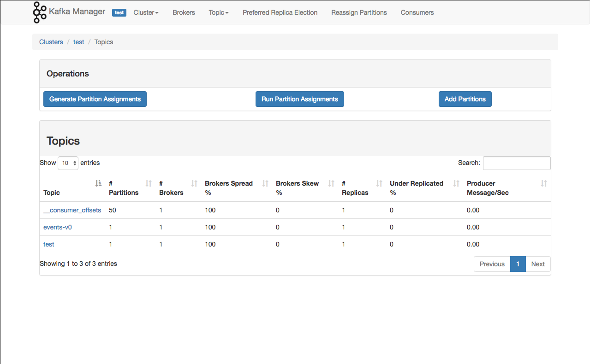Open Preferred Replica Election page
590x364 pixels.
(x=280, y=12)
